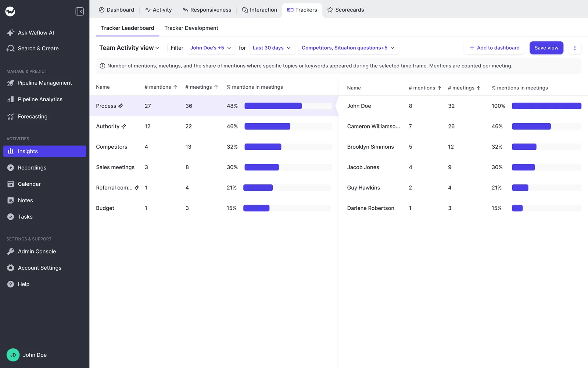Open the Scorecards tab
The width and height of the screenshot is (588, 368).
pyautogui.click(x=346, y=10)
